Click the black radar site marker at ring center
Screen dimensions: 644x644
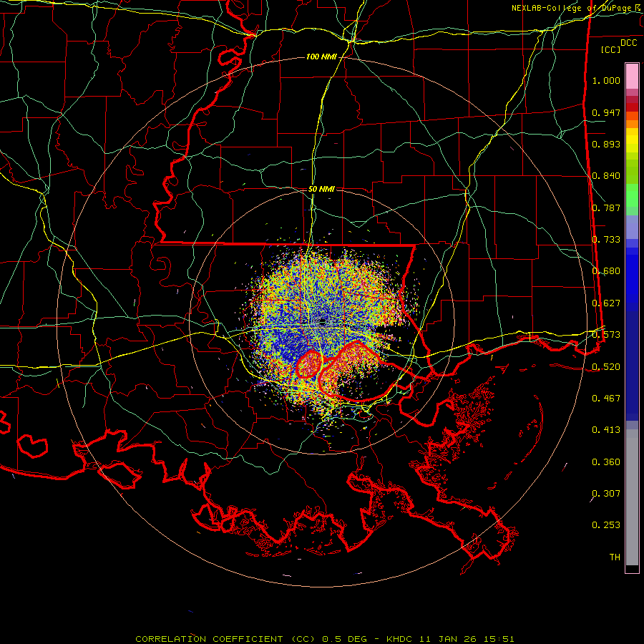pyautogui.click(x=323, y=321)
